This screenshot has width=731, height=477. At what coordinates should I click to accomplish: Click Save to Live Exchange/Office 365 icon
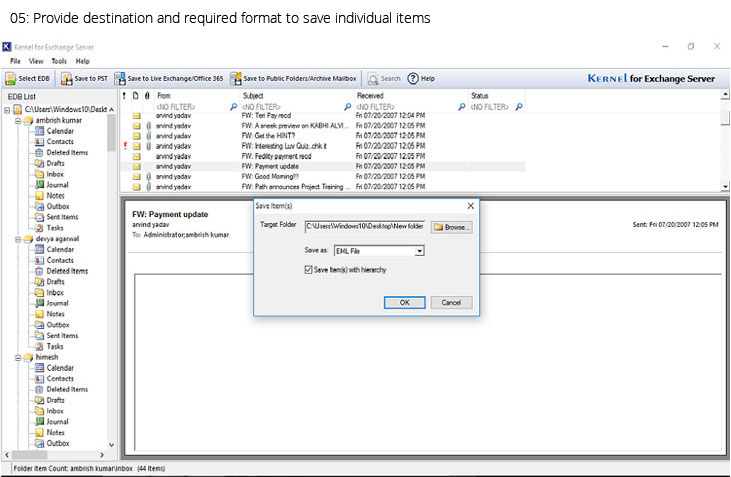(120, 79)
